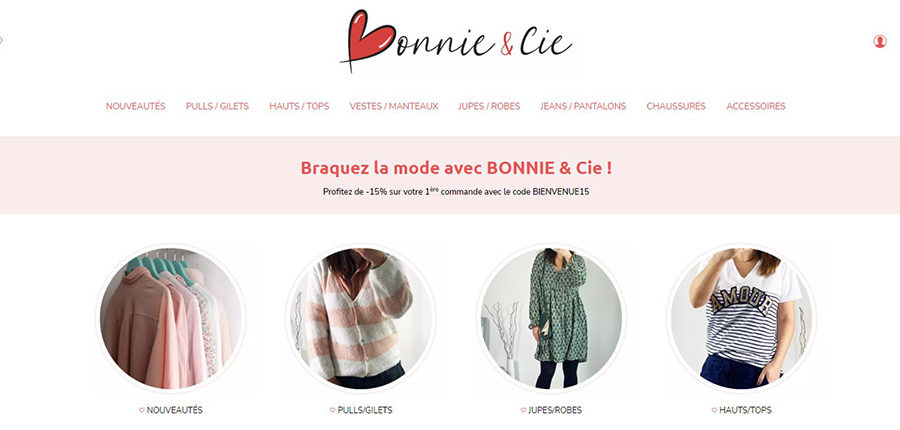Click heart icon beside HAUTS/TOPS label
900x430 pixels.
[x=714, y=410]
